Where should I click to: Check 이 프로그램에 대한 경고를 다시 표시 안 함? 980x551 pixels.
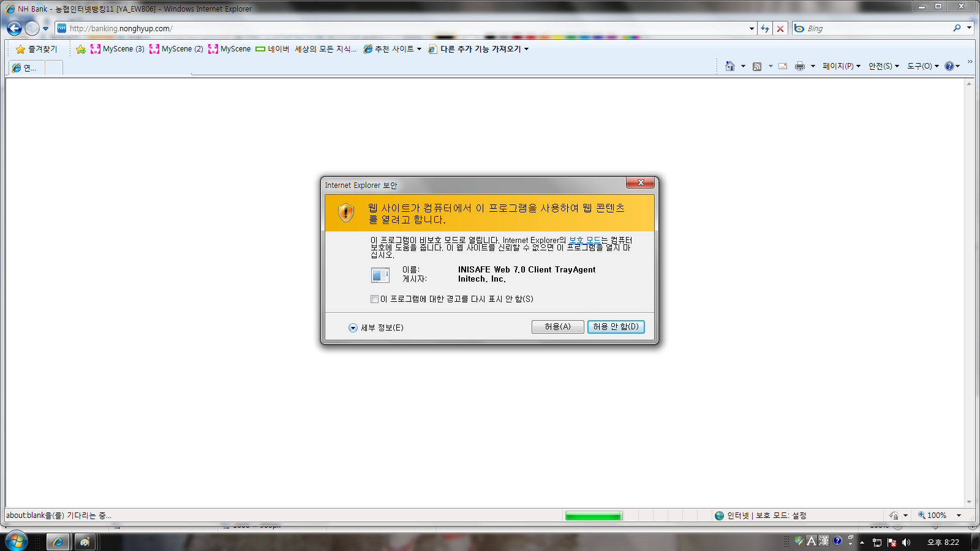click(x=374, y=299)
